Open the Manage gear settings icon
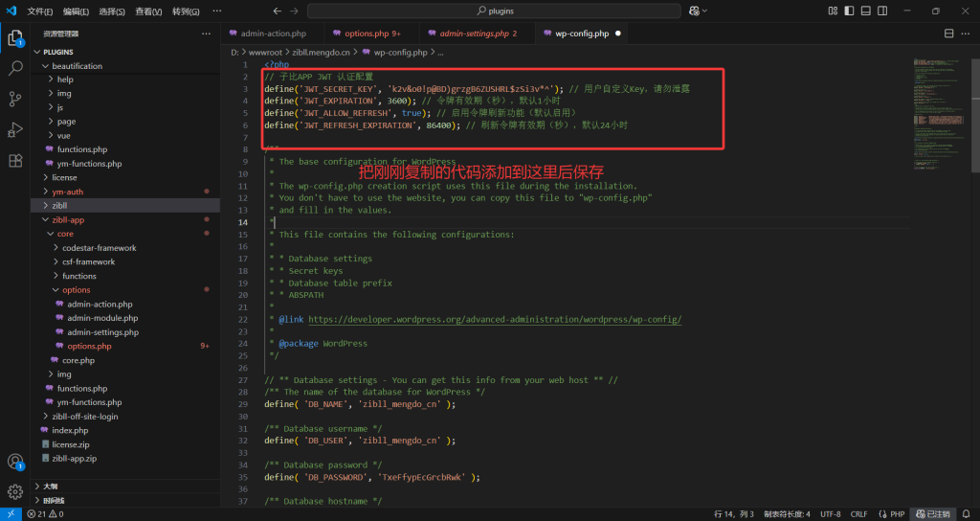This screenshot has width=980, height=521. [15, 491]
